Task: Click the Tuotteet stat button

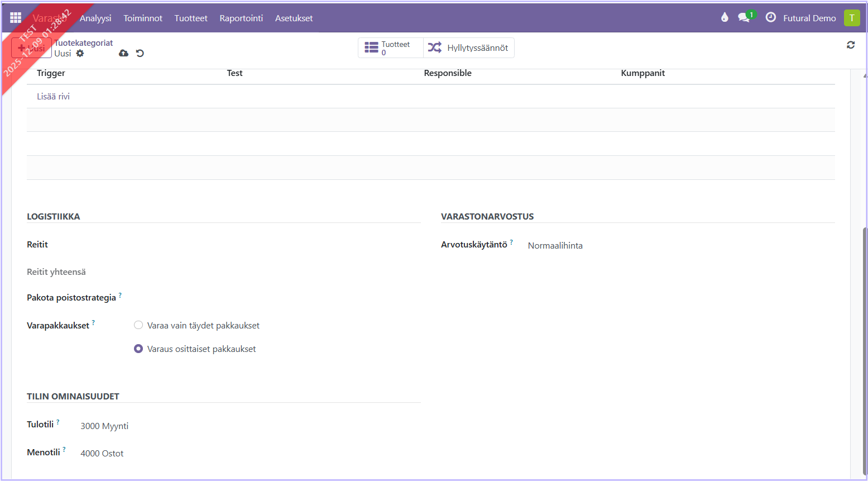Action: coord(390,48)
